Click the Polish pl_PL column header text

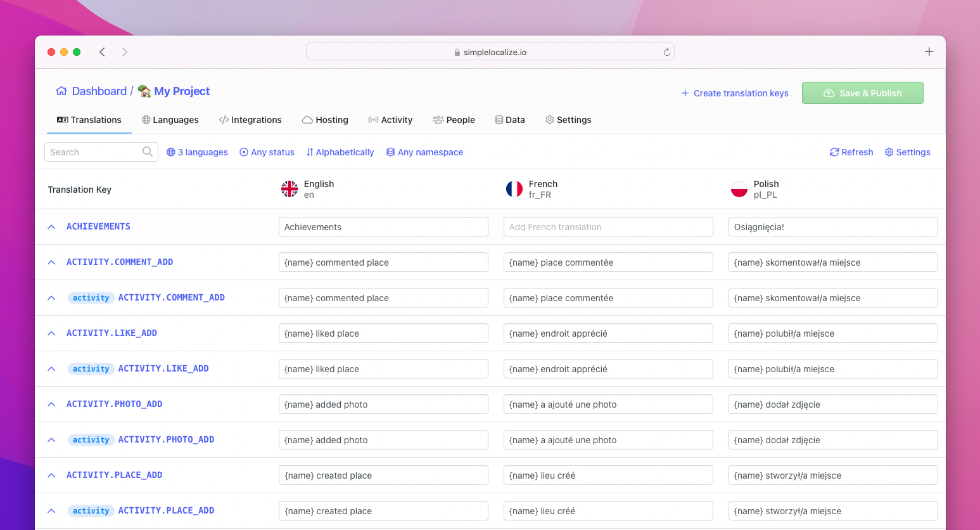point(766,189)
